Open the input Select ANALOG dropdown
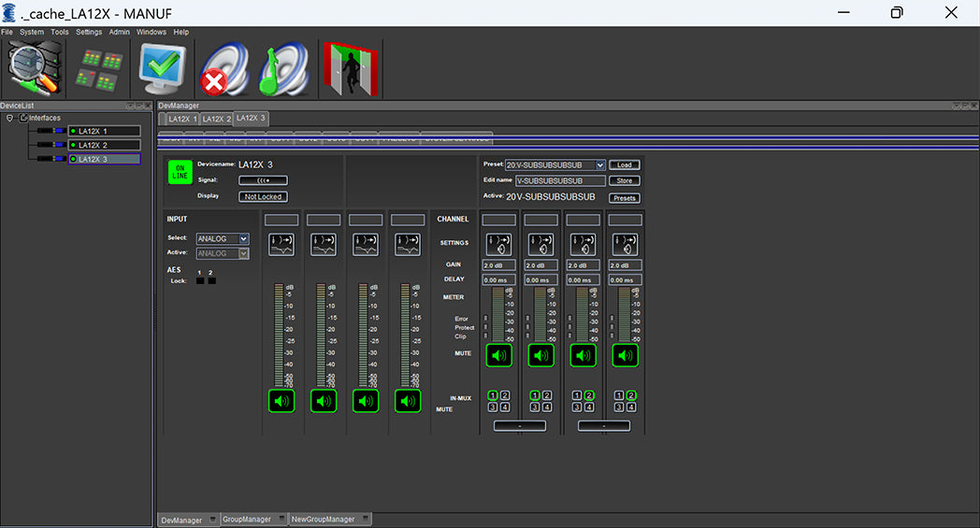Viewport: 980px width, 528px height. [243, 239]
